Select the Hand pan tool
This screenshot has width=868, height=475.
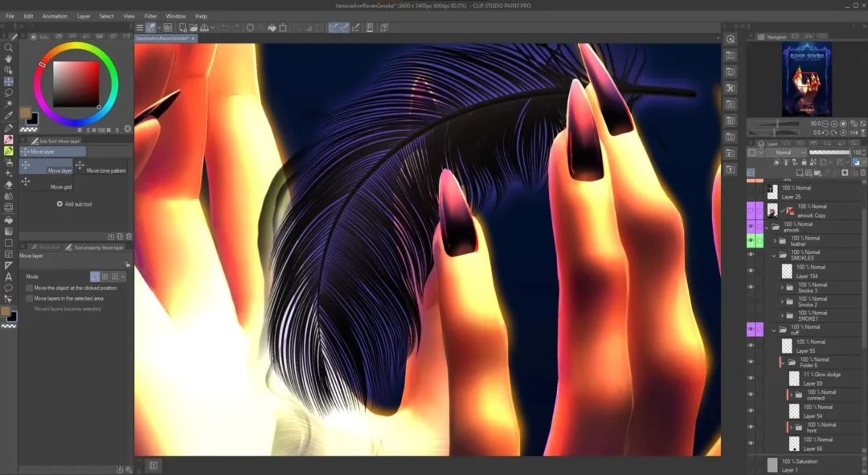pos(9,59)
